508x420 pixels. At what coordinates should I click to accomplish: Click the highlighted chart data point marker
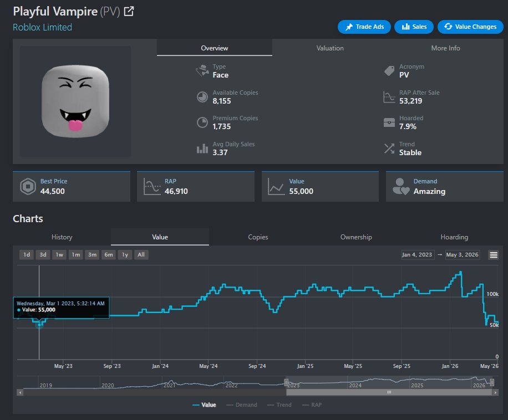tap(39, 325)
